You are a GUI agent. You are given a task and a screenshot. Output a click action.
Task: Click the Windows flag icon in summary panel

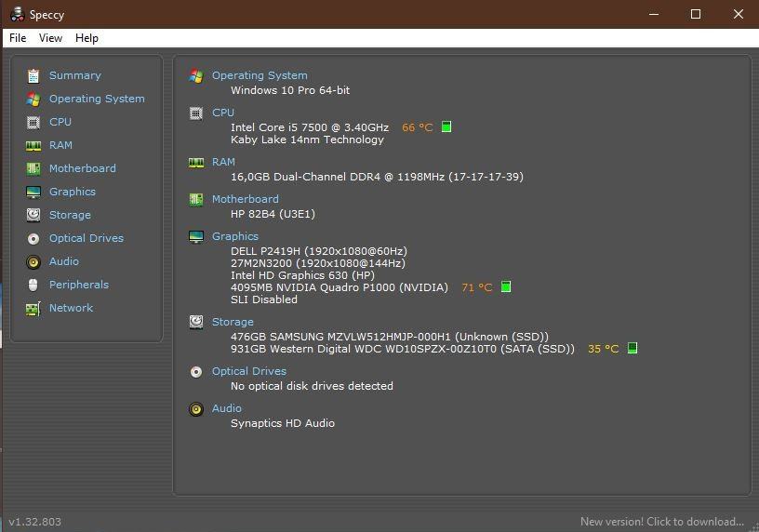coord(196,76)
